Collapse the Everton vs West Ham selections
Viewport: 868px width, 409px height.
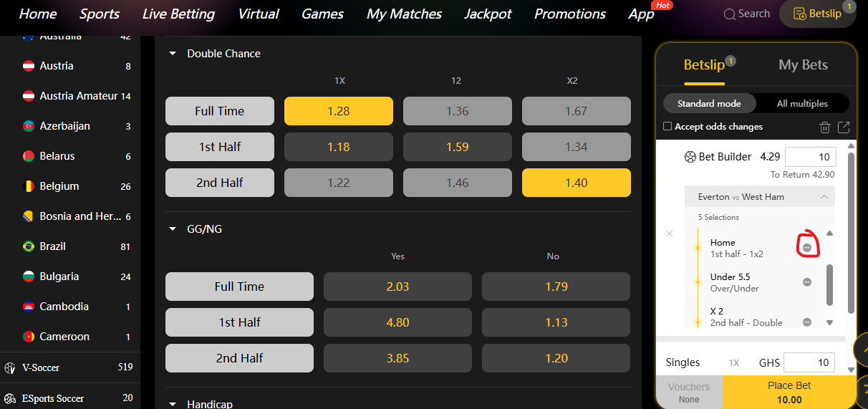(824, 197)
